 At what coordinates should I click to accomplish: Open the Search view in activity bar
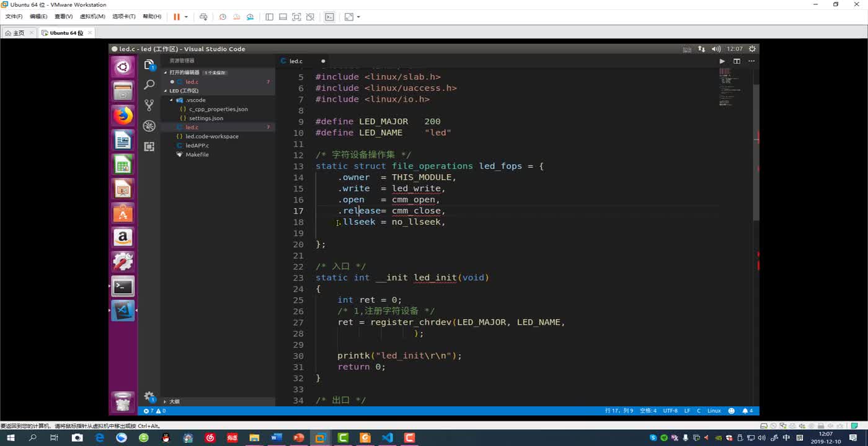point(149,85)
